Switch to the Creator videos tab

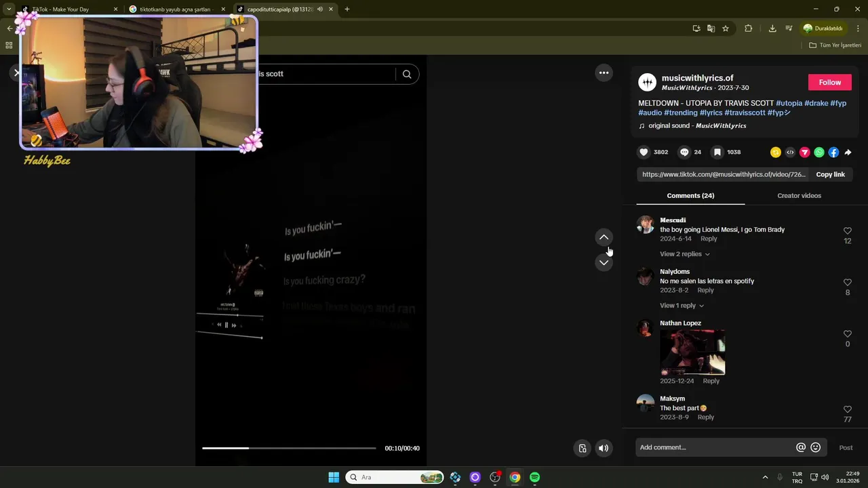799,196
